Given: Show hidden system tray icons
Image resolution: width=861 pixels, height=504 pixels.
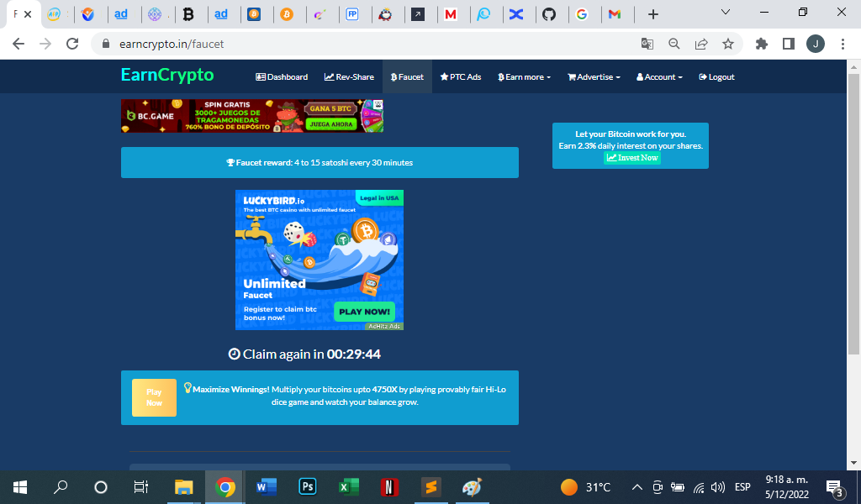Looking at the screenshot, I should point(637,487).
